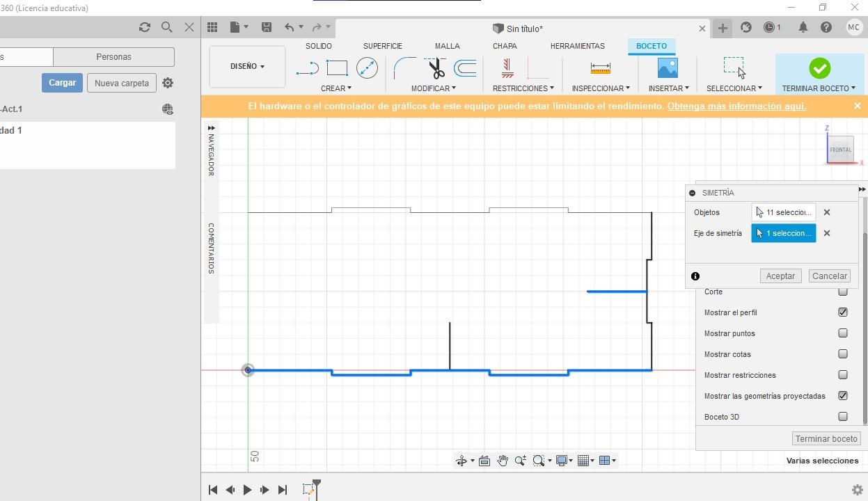Activate the Orbit navigation tool
This screenshot has height=501, width=868.
pos(461,461)
